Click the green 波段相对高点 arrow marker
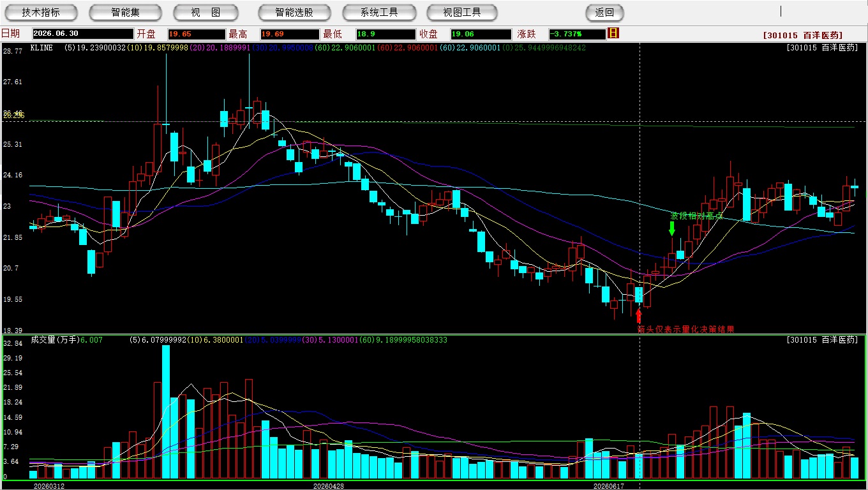The height and width of the screenshot is (490, 868). tap(672, 228)
